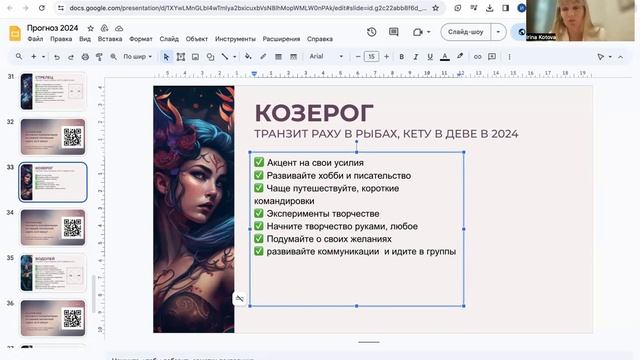This screenshot has height=360, width=640.
Task: Open the border color picker
Action: [263, 57]
